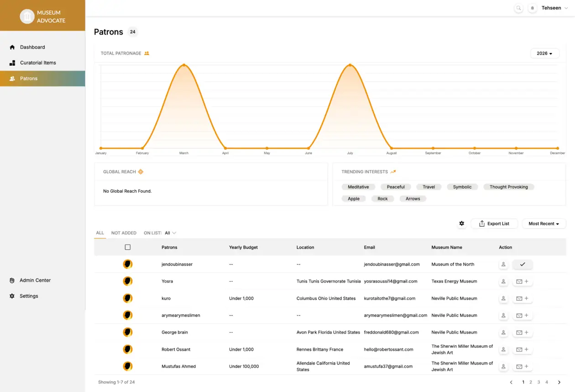The height and width of the screenshot is (392, 575).
Task: Click the Admin Center sidebar icon
Action: [12, 280]
